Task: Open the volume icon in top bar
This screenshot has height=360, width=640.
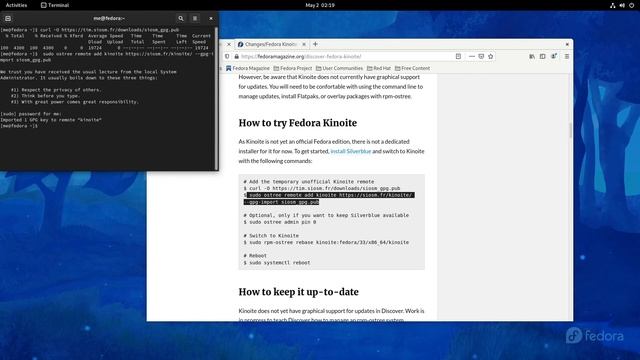Action: point(622,5)
